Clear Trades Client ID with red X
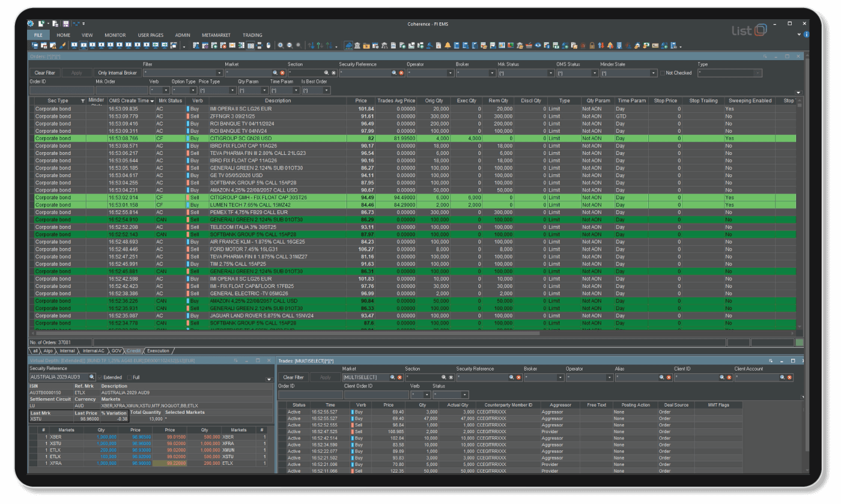841x504 pixels. point(728,377)
